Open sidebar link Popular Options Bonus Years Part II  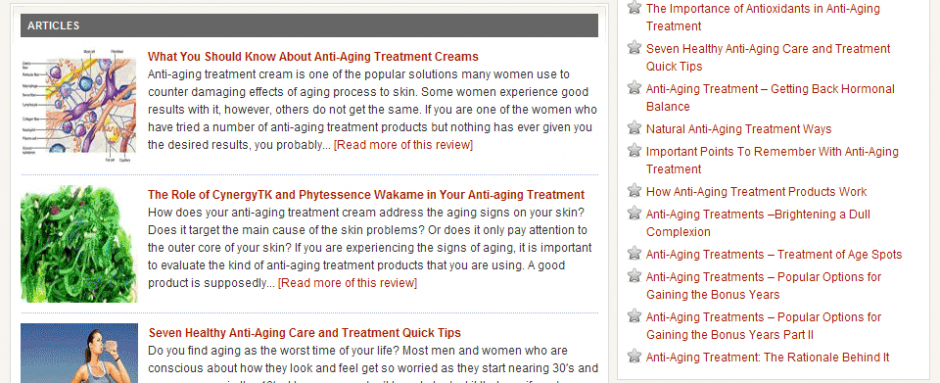(763, 325)
